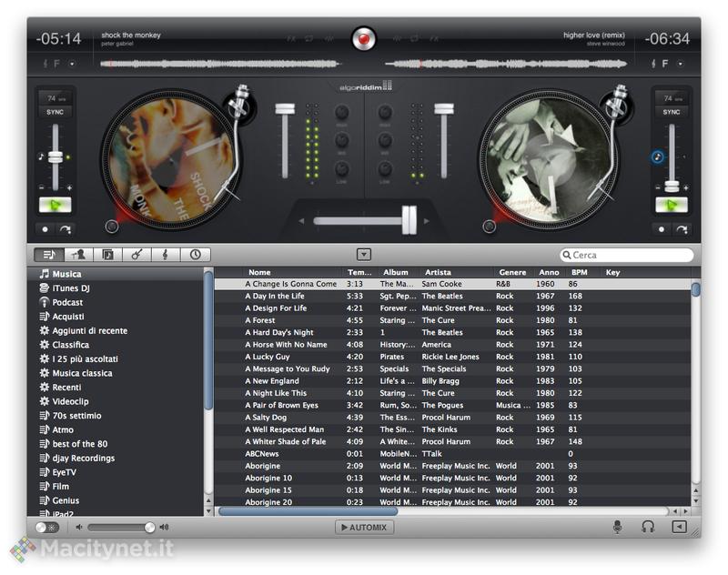
Task: Sort by the Nome column header
Action: tap(259, 272)
